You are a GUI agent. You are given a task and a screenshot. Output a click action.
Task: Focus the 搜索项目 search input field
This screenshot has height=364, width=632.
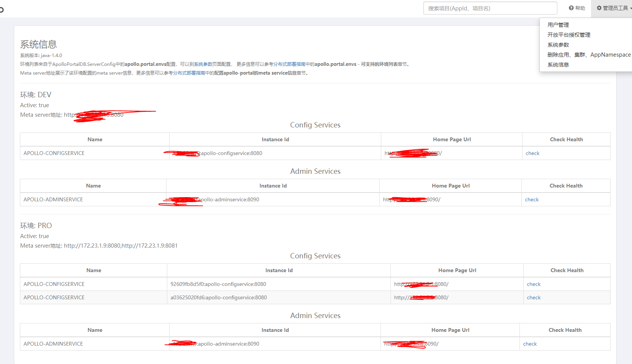[x=490, y=8]
